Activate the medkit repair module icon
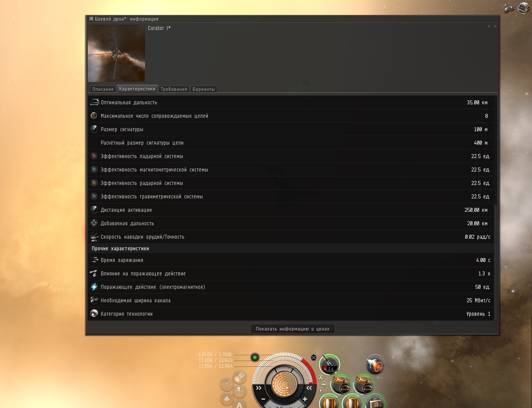Screen dimensions: 532x408 [x=375, y=401]
